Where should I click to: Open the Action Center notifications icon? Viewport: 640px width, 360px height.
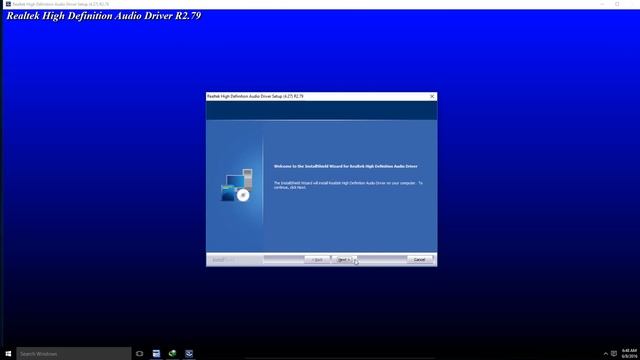[x=614, y=354]
